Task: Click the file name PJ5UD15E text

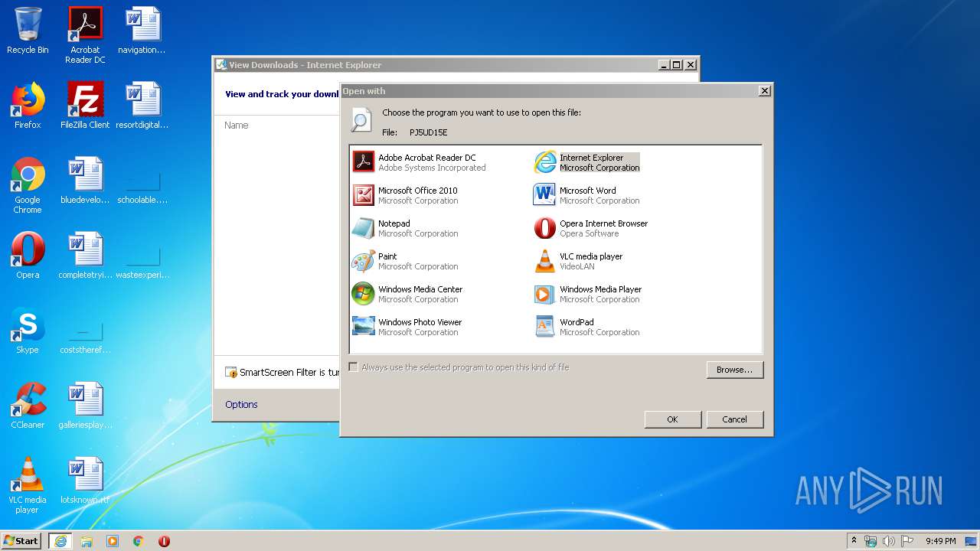Action: click(428, 132)
